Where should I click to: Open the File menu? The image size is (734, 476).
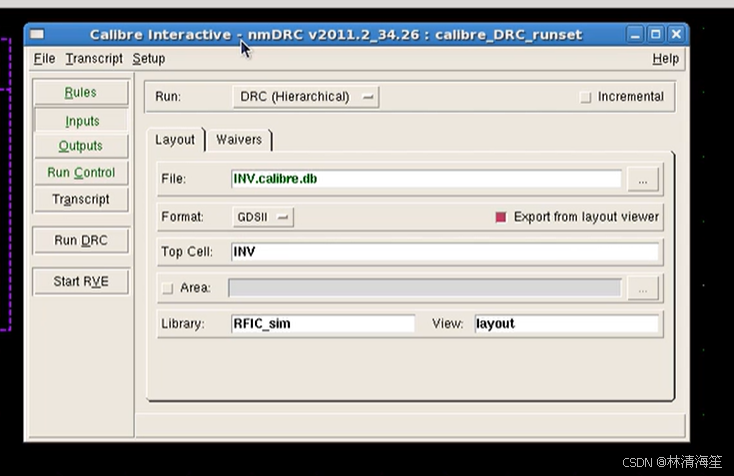[44, 59]
